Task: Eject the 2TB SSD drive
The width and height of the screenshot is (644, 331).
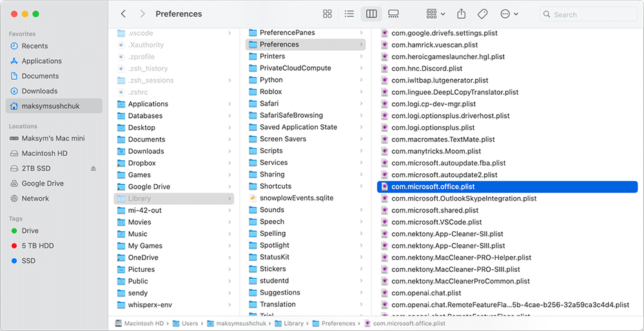Action: pyautogui.click(x=93, y=168)
